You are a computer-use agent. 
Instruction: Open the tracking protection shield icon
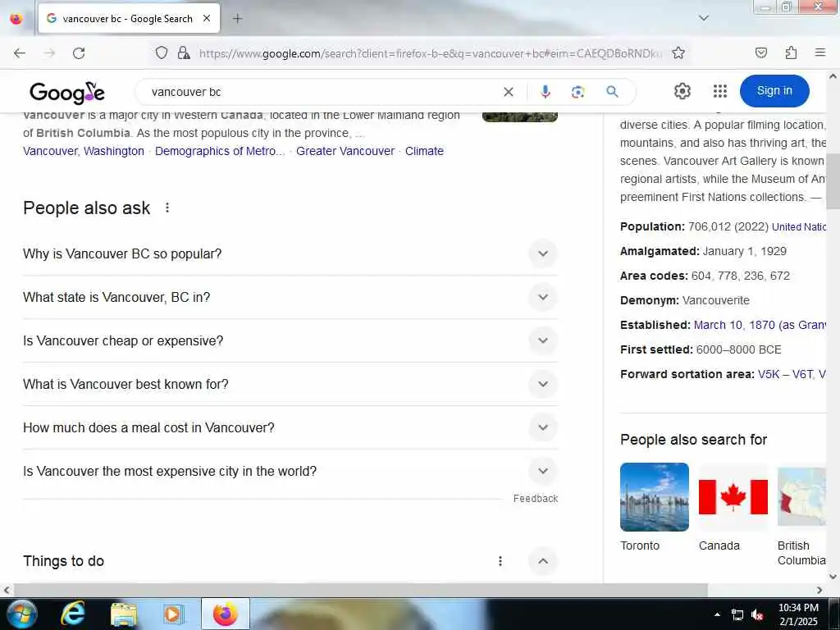[x=162, y=52]
